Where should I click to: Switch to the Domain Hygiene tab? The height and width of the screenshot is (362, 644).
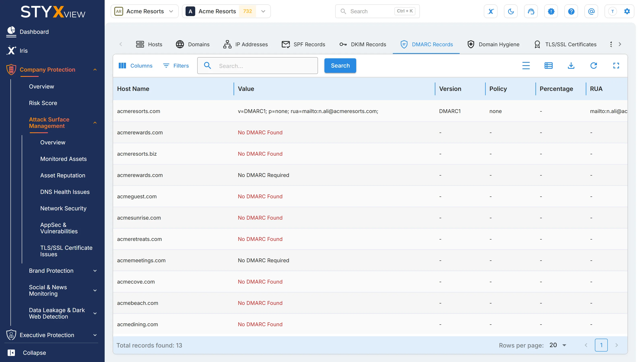493,44
